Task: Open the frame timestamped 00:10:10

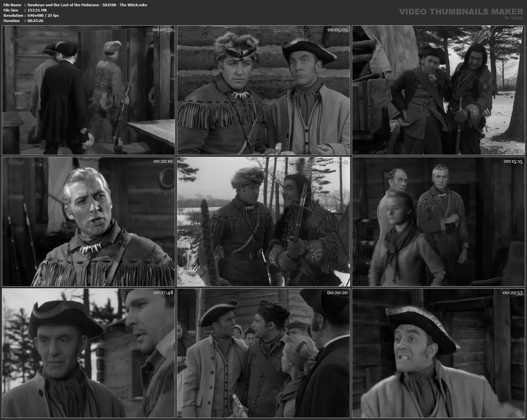Action: (x=88, y=222)
